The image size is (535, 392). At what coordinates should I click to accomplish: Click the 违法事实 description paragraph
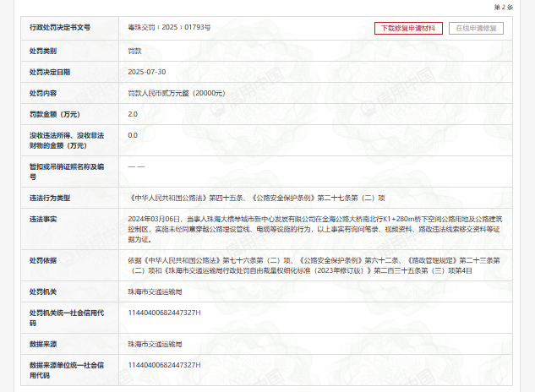pos(321,228)
